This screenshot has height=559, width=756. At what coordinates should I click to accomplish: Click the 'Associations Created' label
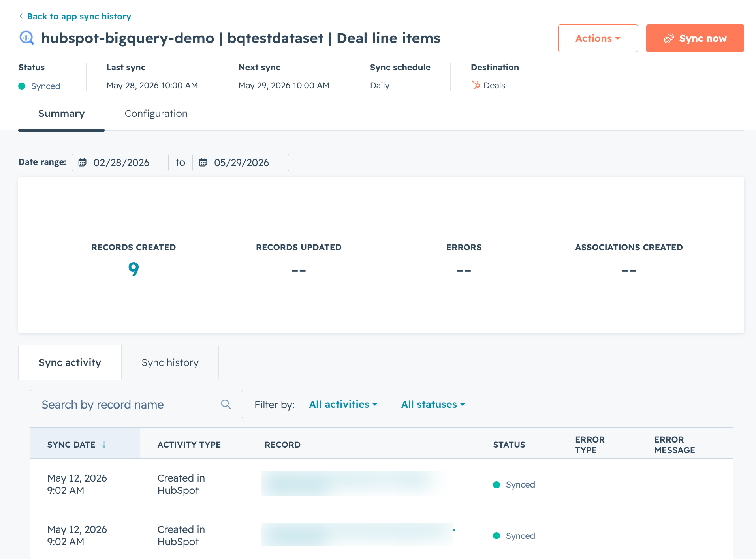pos(629,247)
